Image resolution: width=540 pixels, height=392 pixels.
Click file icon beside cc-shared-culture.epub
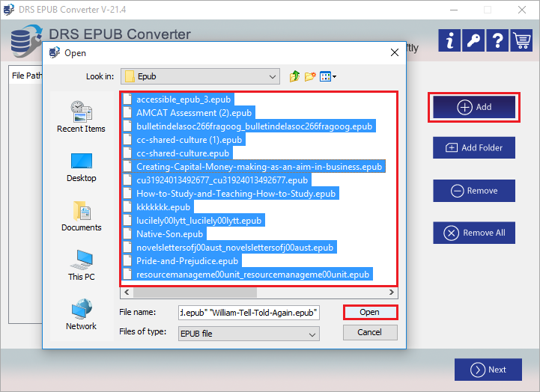(127, 153)
